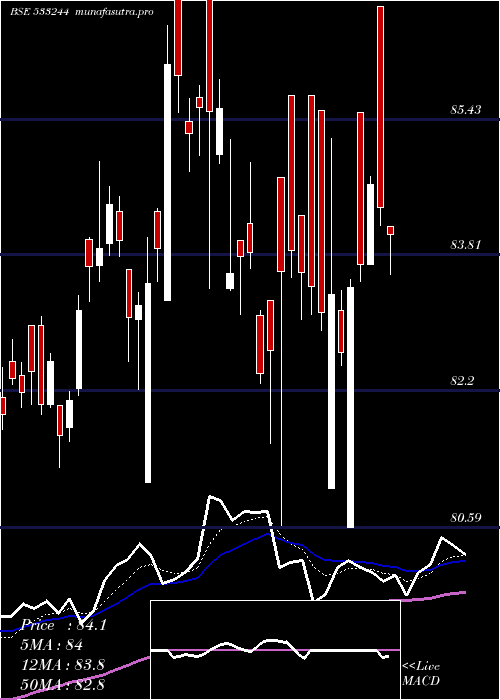Click the <<Live MACD label
The width and height of the screenshot is (500, 700).
421,673
